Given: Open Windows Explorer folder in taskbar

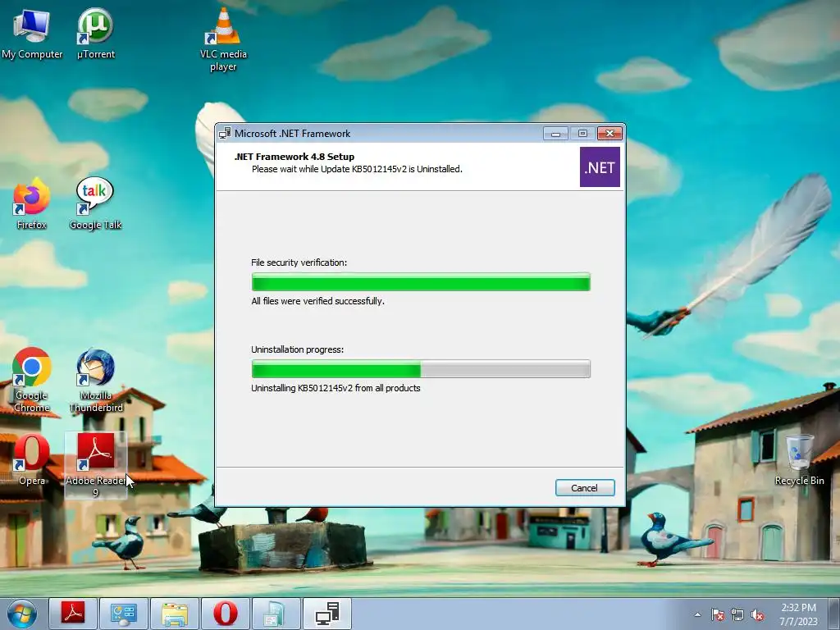Looking at the screenshot, I should click(175, 614).
